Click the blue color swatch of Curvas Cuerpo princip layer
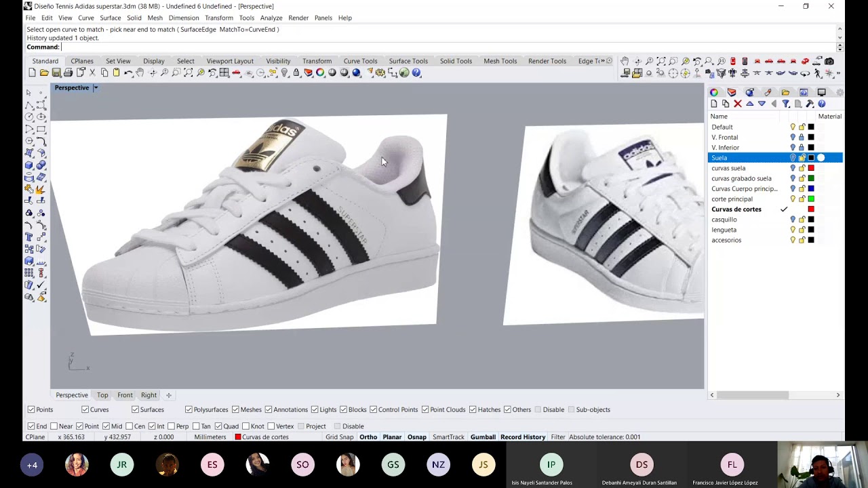 811,188
